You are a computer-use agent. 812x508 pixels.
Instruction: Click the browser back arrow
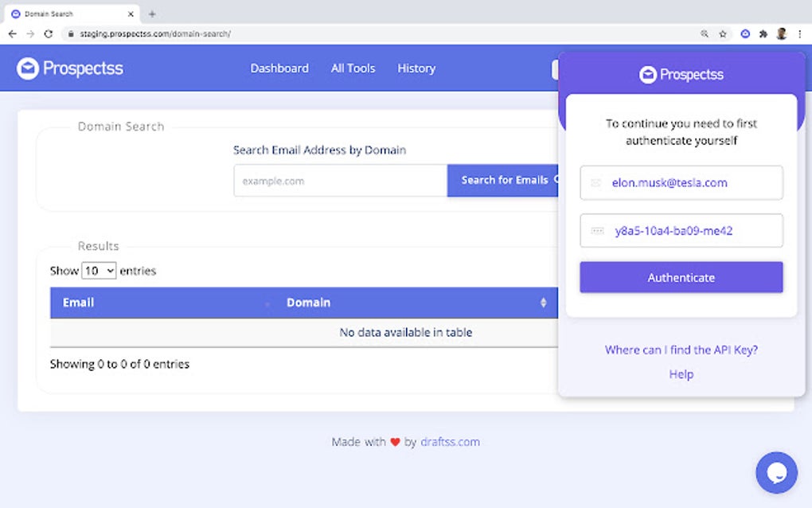click(13, 34)
